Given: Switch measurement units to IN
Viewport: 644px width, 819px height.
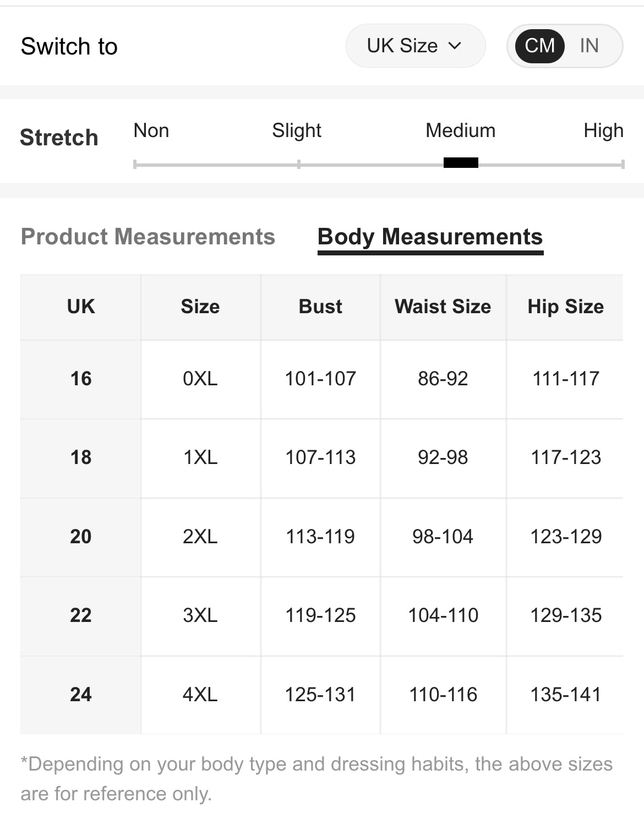Looking at the screenshot, I should [590, 46].
